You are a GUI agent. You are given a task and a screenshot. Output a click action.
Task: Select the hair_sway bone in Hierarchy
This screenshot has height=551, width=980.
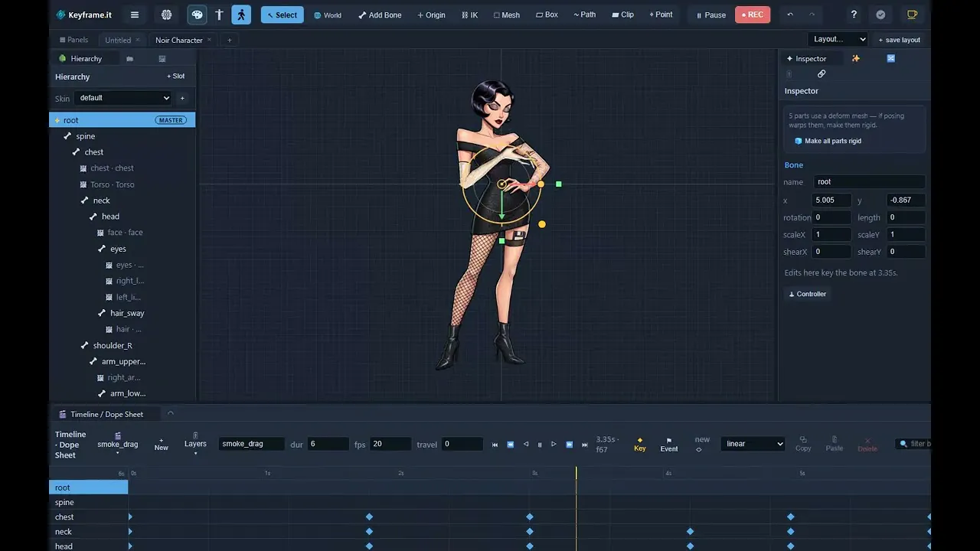127,313
